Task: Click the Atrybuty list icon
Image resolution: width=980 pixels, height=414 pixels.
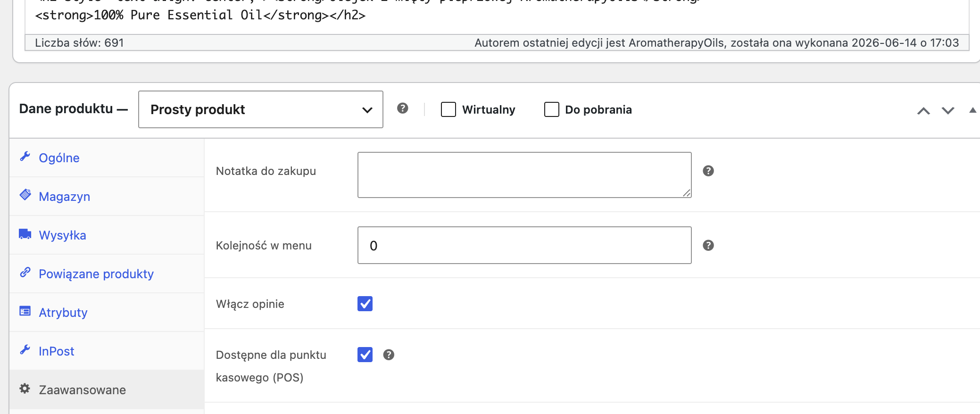Action: (x=25, y=311)
